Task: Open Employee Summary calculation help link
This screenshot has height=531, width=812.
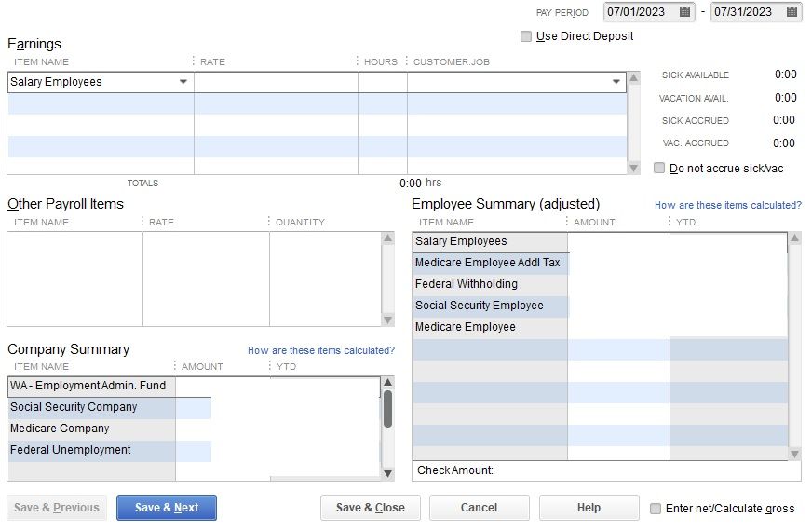Action: point(727,205)
